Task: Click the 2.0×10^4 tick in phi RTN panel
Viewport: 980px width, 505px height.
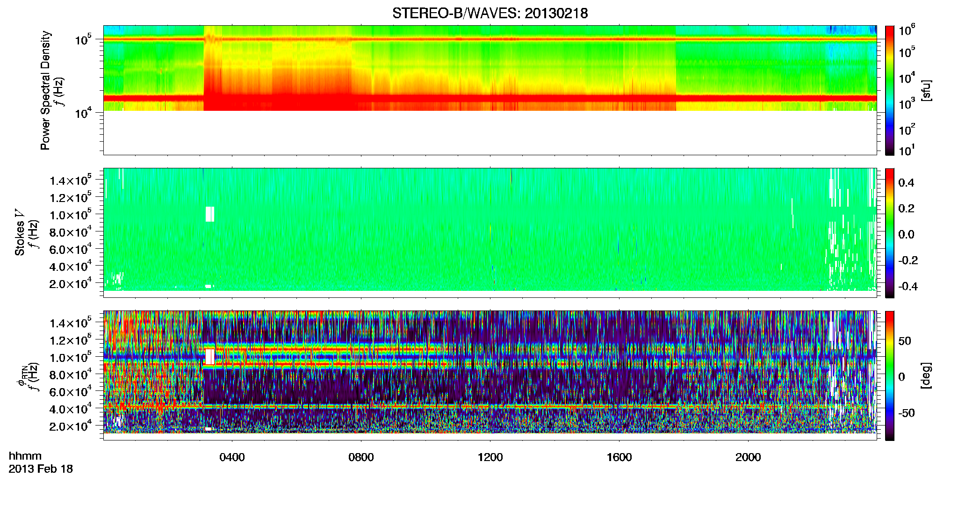Action: point(71,426)
